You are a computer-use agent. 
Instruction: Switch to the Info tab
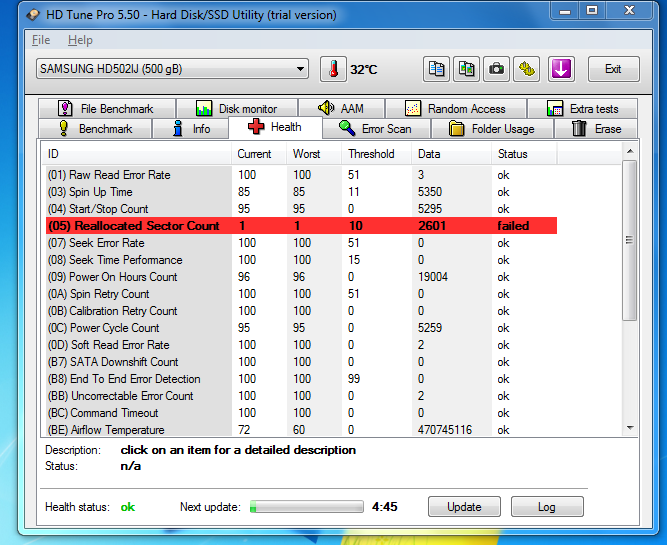(x=191, y=128)
